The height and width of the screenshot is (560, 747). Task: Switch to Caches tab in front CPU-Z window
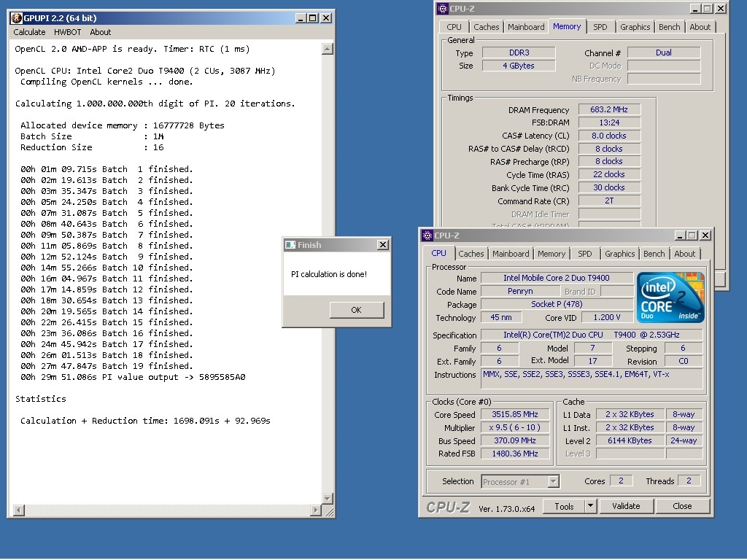[471, 254]
